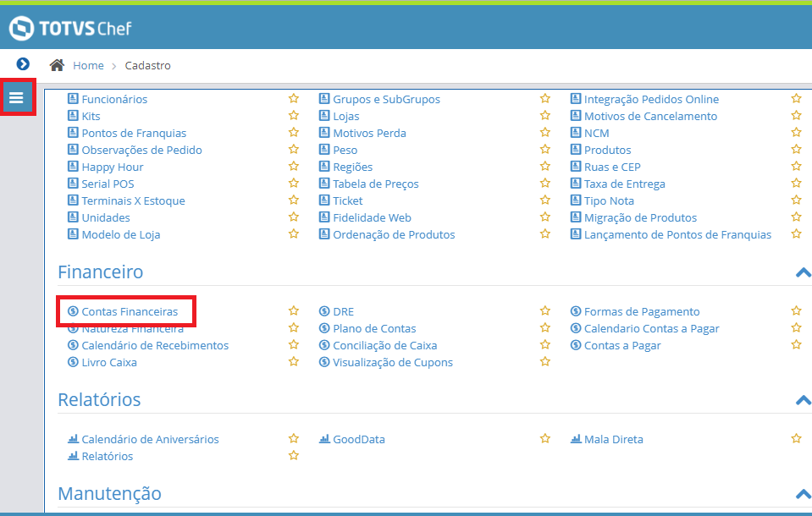
Task: Open Ordenação de Produtos
Action: point(394,235)
